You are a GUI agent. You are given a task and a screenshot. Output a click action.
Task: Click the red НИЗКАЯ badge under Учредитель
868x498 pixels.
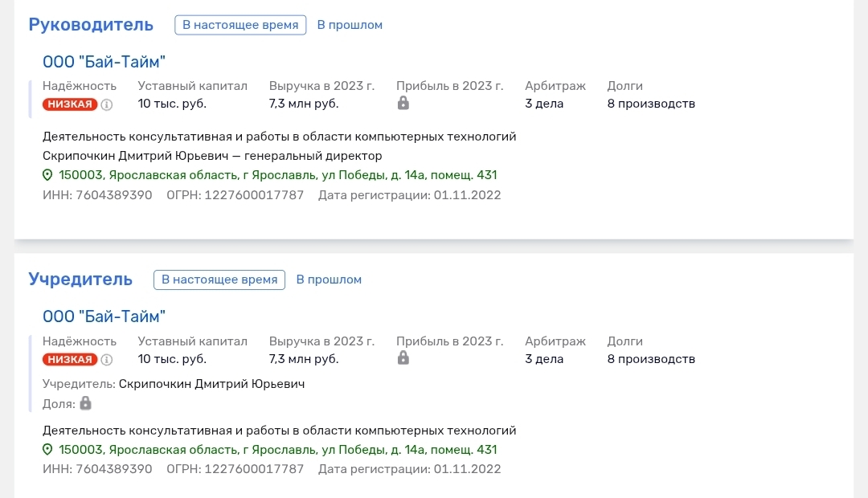click(70, 359)
